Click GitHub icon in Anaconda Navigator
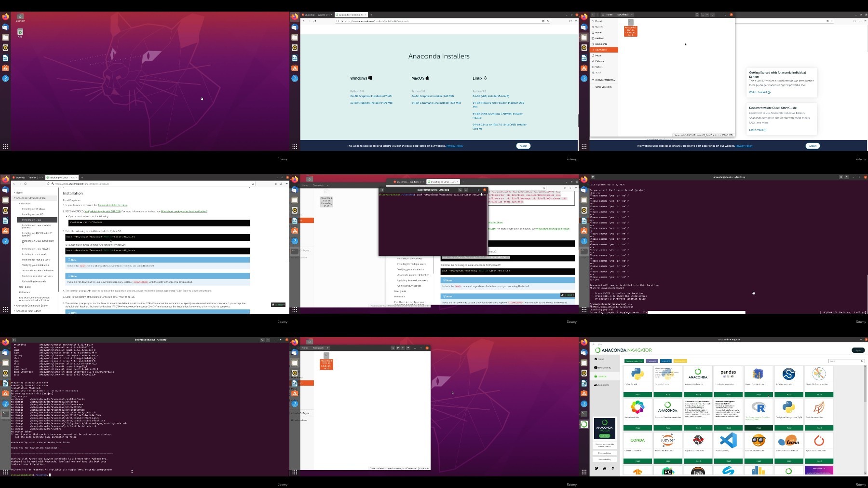 tap(613, 468)
